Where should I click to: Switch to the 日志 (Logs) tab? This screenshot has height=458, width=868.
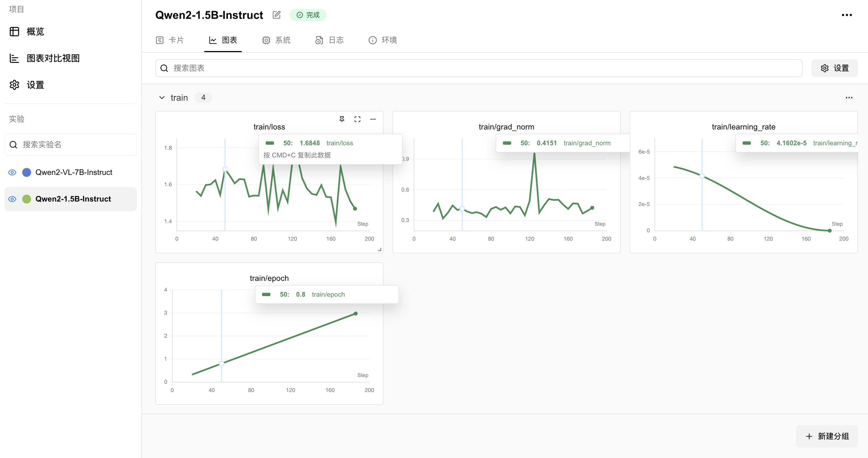tap(329, 40)
